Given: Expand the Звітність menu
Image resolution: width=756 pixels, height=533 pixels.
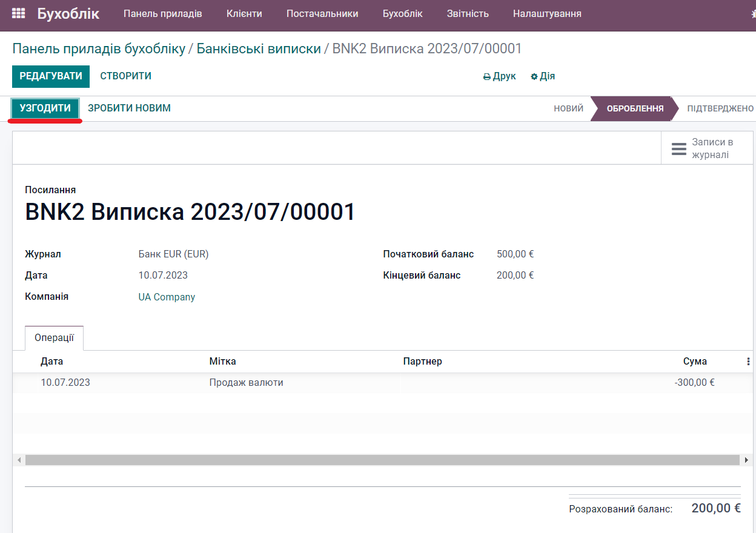Looking at the screenshot, I should click(x=468, y=13).
